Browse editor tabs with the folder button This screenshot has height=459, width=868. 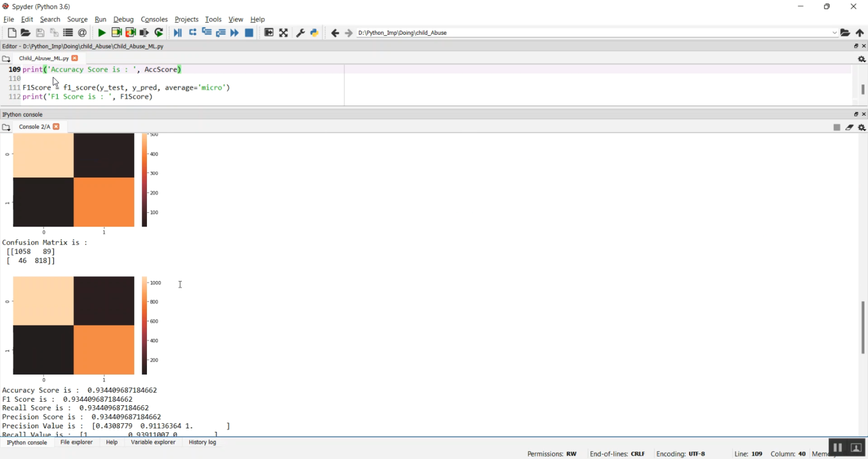pos(6,59)
